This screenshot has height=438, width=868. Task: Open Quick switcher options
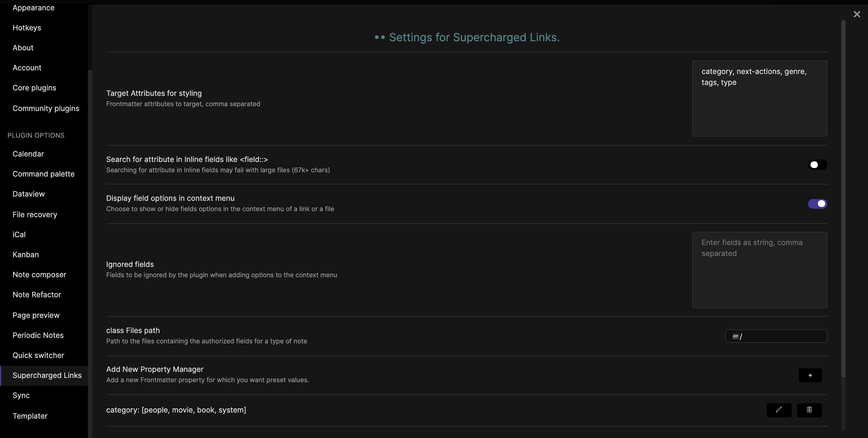(39, 355)
